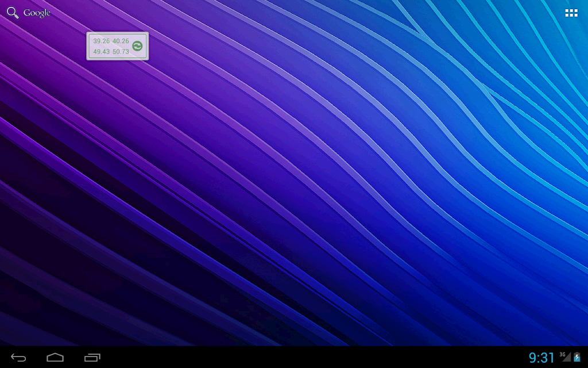Show recent apps

pos(92,358)
